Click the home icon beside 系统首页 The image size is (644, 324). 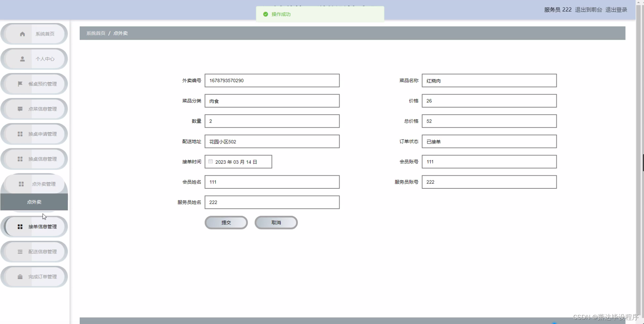[22, 34]
